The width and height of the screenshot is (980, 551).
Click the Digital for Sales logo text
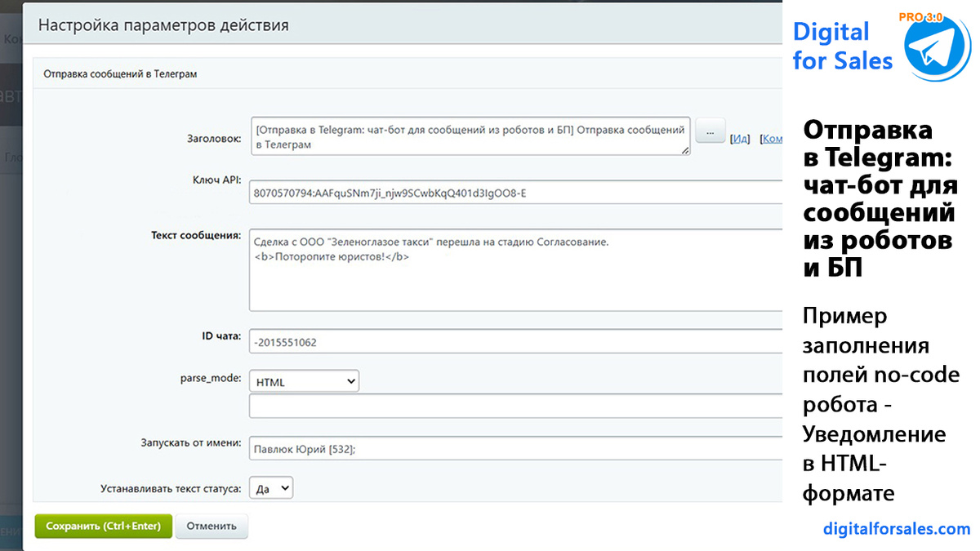pyautogui.click(x=842, y=46)
